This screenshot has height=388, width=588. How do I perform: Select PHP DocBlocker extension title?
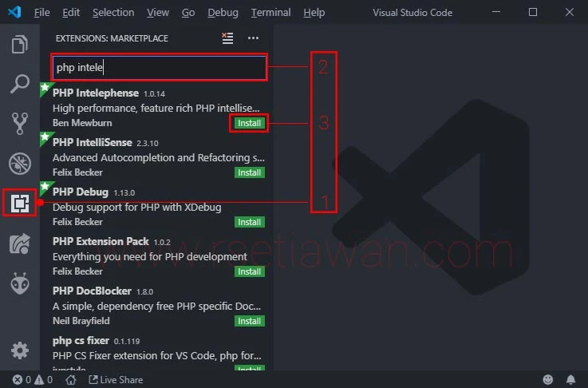[92, 291]
